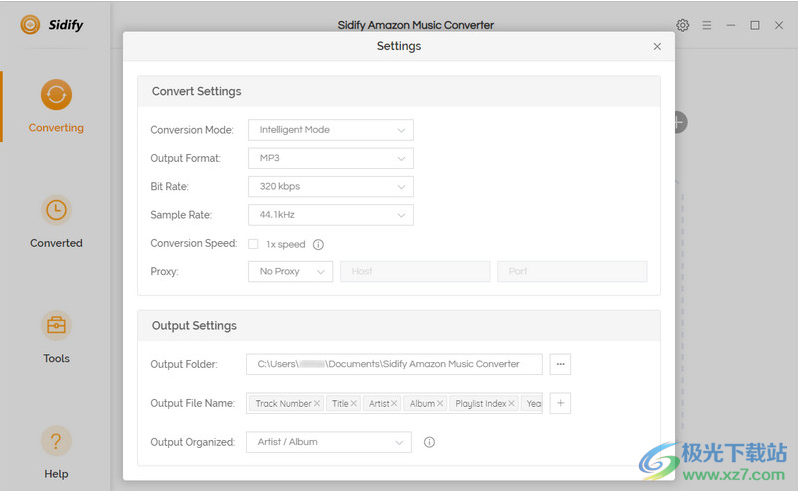
Task: Open the Output Format dropdown
Action: [x=331, y=158]
